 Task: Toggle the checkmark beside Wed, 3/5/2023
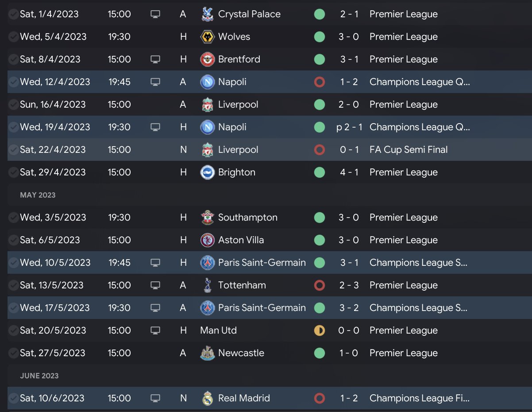(13, 218)
